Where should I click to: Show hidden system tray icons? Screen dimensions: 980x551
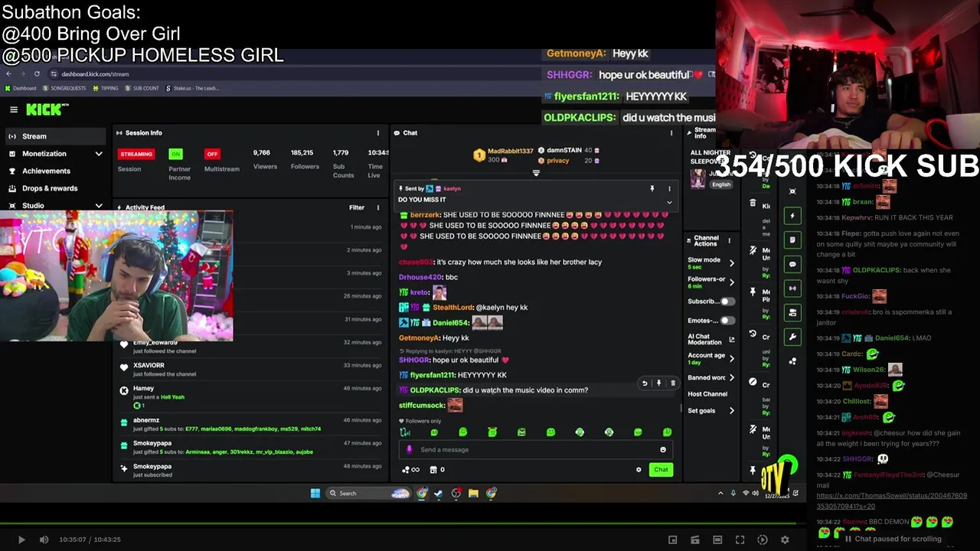point(720,494)
